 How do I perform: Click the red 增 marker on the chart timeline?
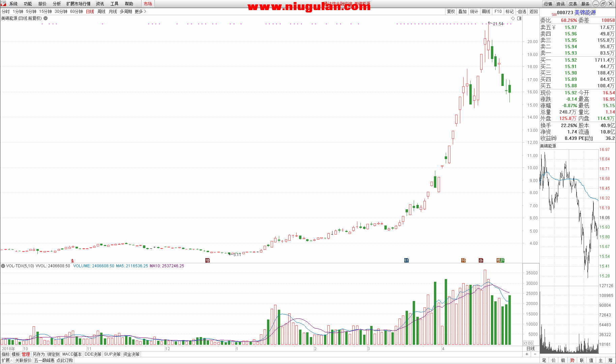207,260
